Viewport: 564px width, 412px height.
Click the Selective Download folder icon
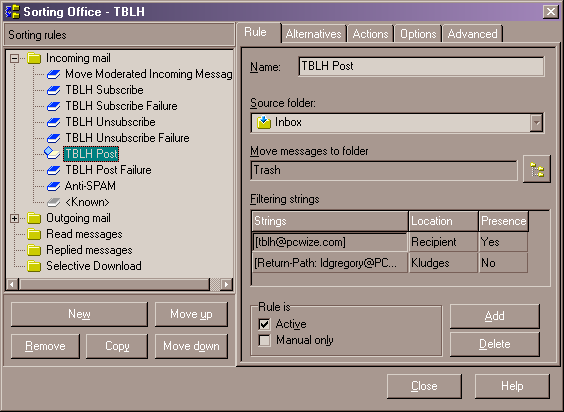point(34,266)
